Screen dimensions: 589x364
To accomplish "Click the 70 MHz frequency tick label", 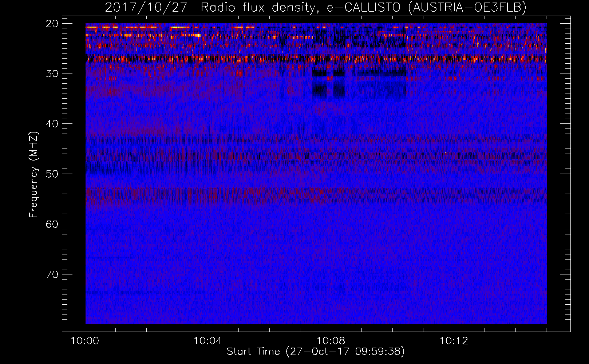I will click(x=52, y=274).
